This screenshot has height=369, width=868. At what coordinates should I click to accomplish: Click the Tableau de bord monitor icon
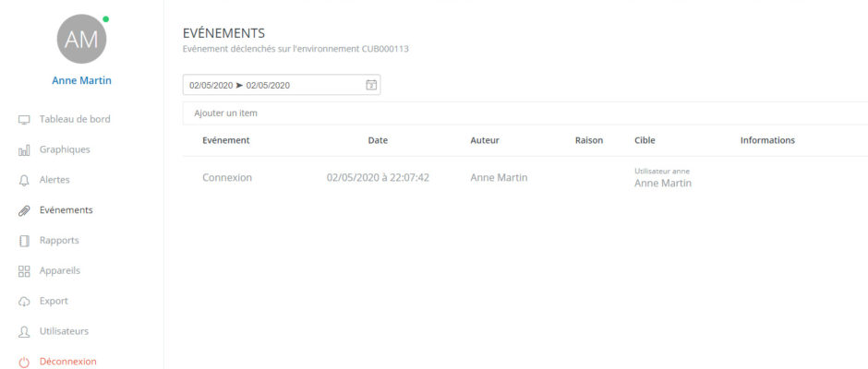pyautogui.click(x=24, y=120)
